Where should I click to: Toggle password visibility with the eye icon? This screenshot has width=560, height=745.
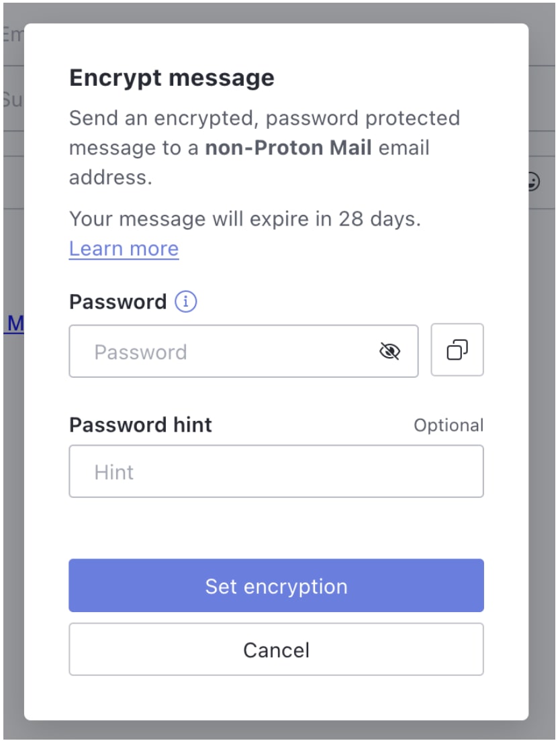click(389, 352)
